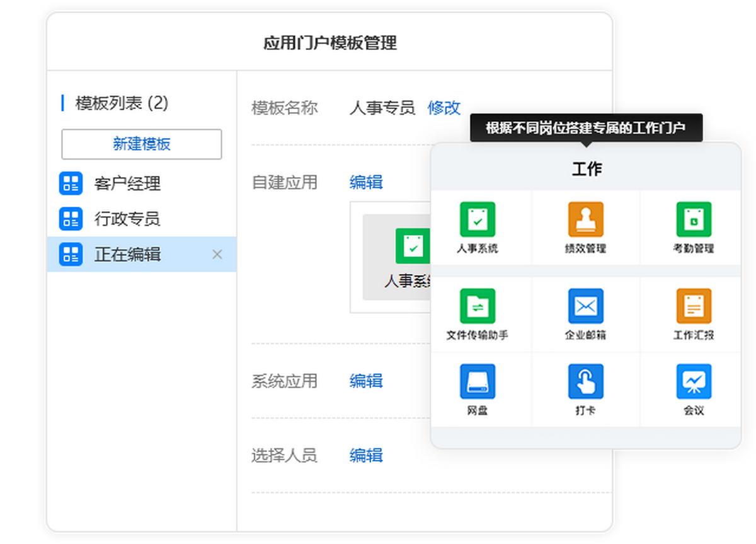Click 编辑 next to 选择人员
This screenshot has width=756, height=544.
click(x=366, y=455)
